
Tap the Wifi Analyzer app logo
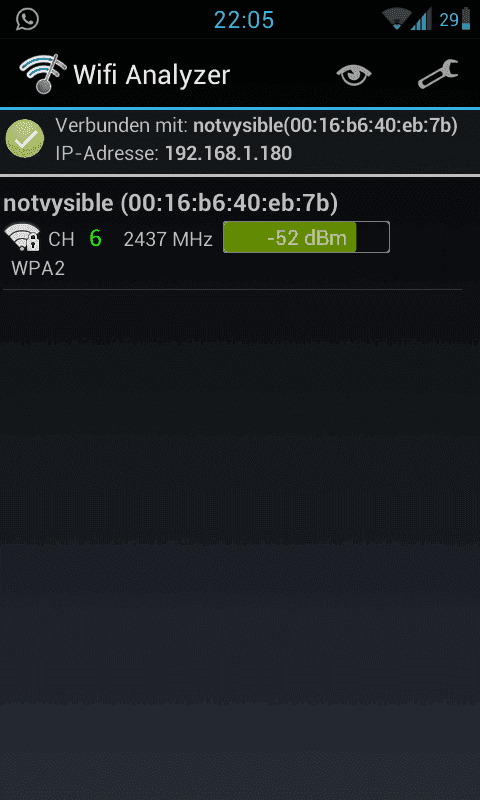pos(43,74)
